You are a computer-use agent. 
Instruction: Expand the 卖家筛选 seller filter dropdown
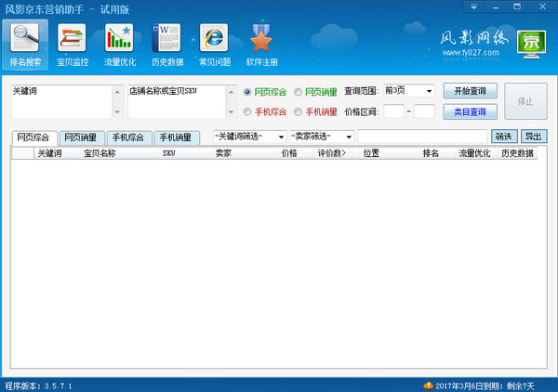(348, 137)
